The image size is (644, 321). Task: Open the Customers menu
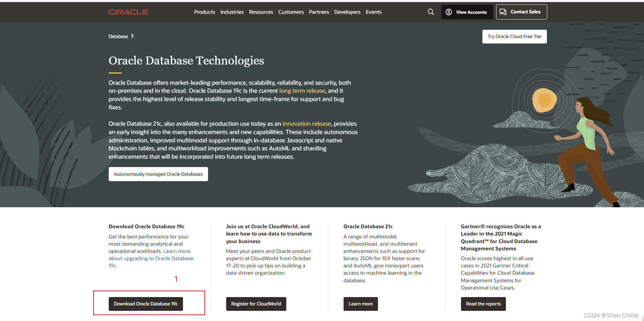point(291,12)
